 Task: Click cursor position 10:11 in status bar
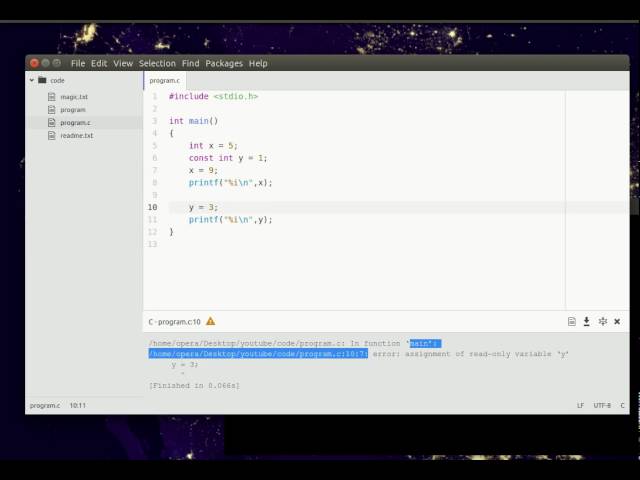78,405
